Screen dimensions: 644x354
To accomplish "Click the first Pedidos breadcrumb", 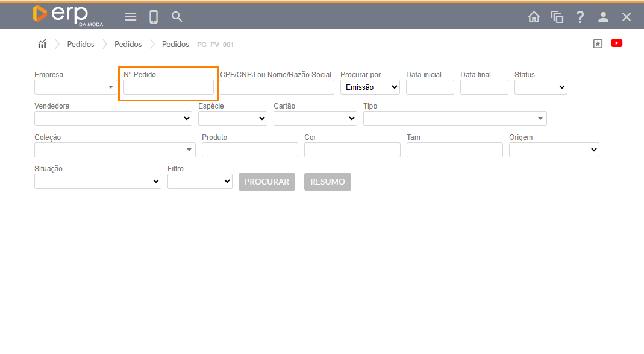I will click(81, 45).
